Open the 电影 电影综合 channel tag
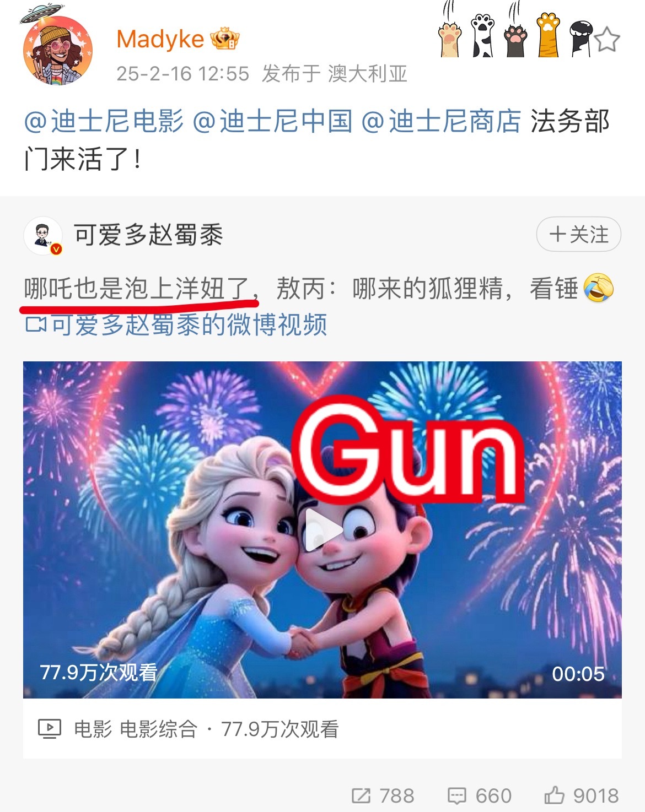The height and width of the screenshot is (812, 645). (x=136, y=729)
